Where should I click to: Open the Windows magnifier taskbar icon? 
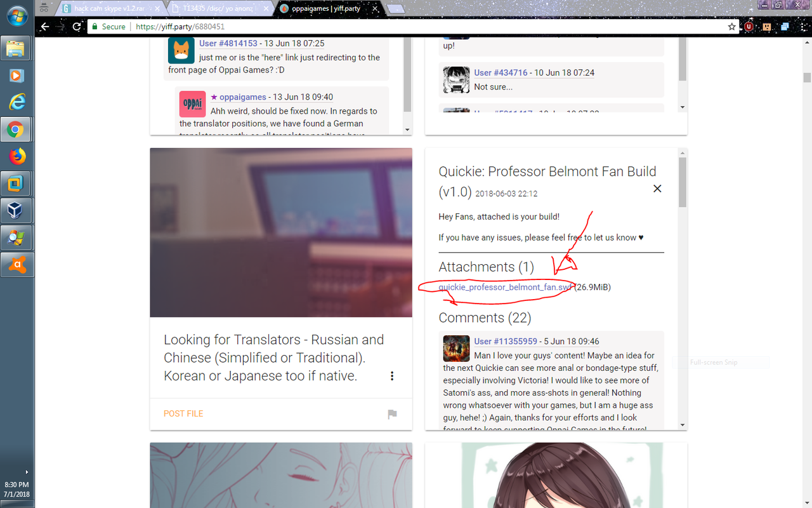16,237
